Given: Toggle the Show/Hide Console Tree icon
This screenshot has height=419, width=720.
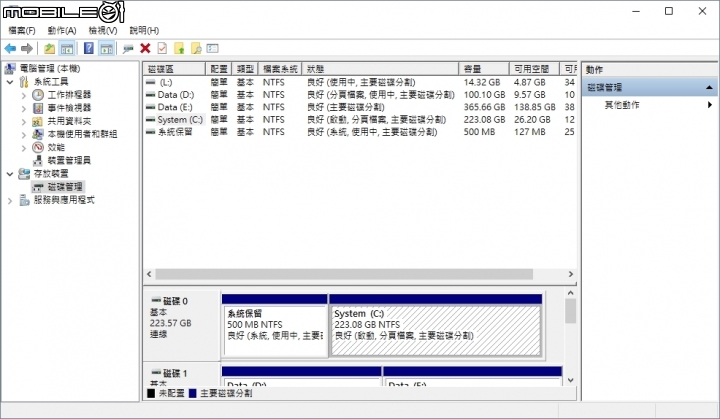Looking at the screenshot, I should (67, 48).
